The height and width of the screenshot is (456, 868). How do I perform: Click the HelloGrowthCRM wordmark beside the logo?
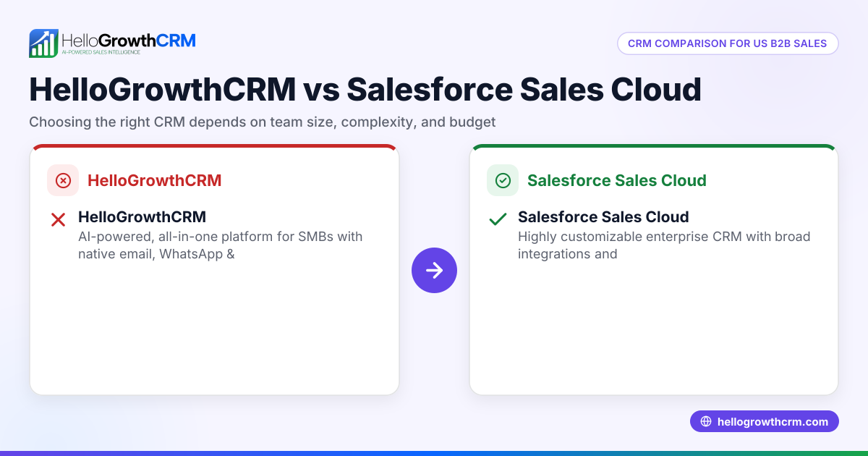click(x=129, y=40)
